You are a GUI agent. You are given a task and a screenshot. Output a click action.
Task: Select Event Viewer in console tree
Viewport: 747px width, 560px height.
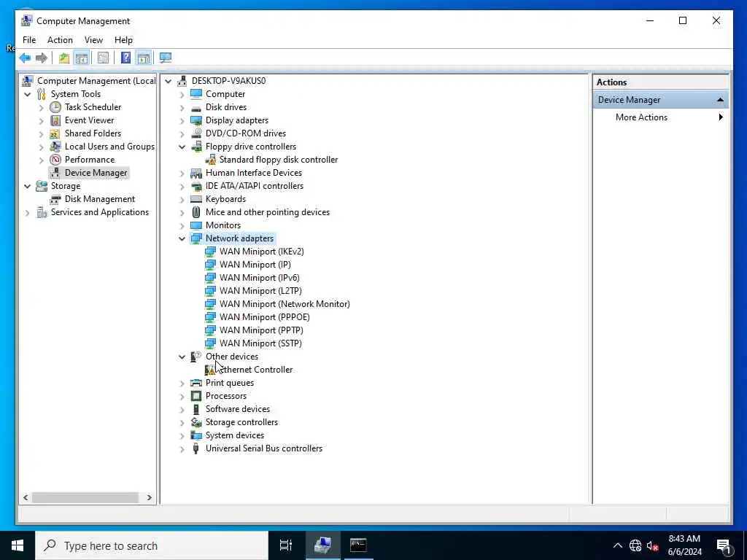[89, 120]
